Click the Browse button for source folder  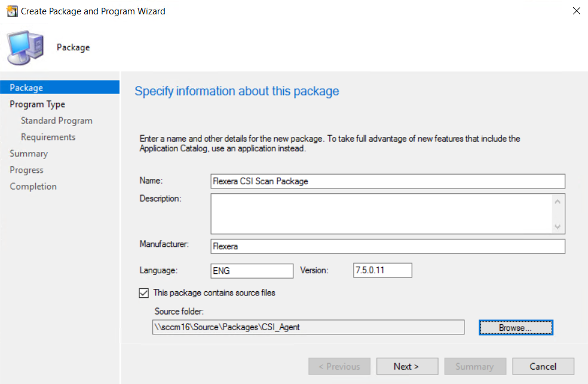click(516, 327)
